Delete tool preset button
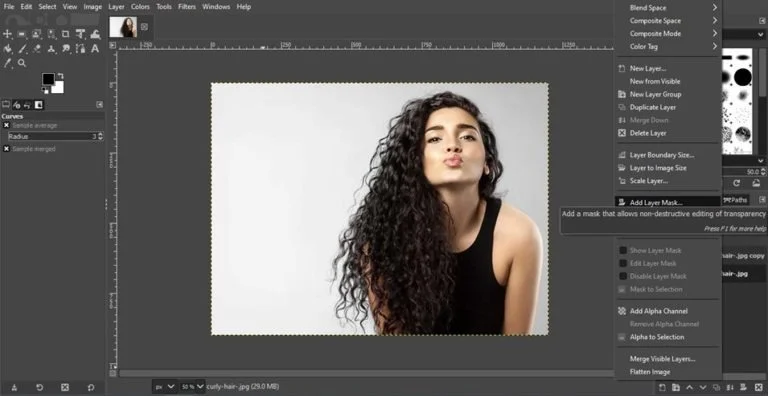The height and width of the screenshot is (396, 768). tap(65, 387)
